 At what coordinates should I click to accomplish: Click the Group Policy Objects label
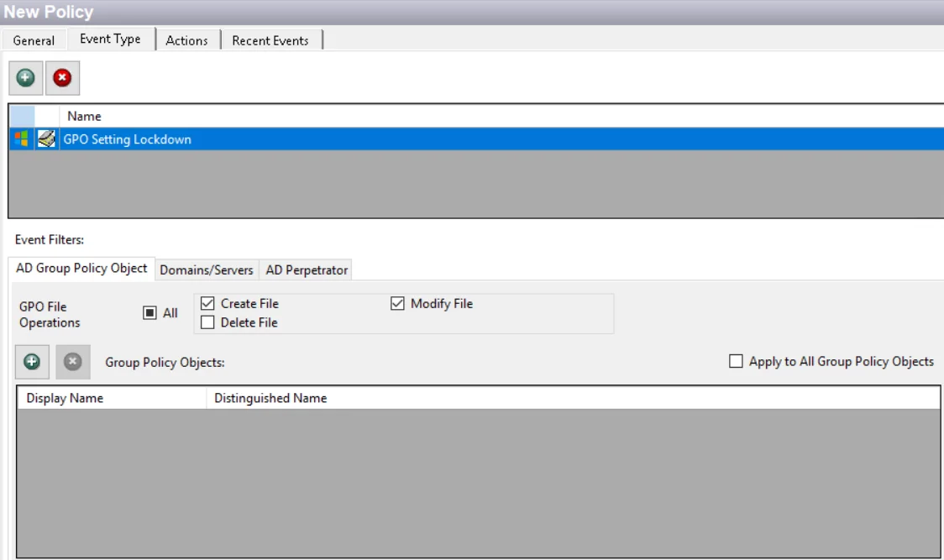click(165, 363)
